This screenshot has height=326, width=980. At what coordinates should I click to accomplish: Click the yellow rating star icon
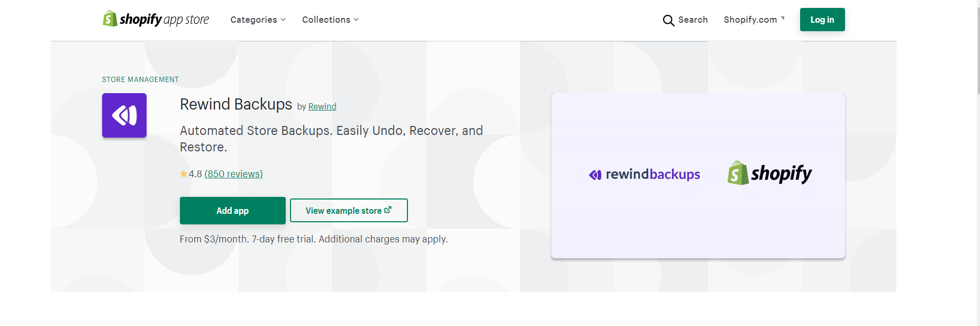point(184,174)
